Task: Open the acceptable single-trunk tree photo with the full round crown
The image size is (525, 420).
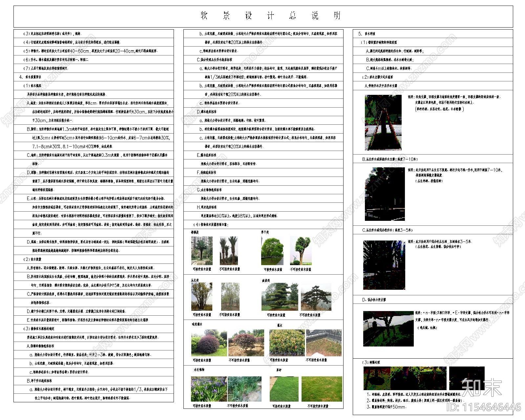Action: tap(272, 251)
